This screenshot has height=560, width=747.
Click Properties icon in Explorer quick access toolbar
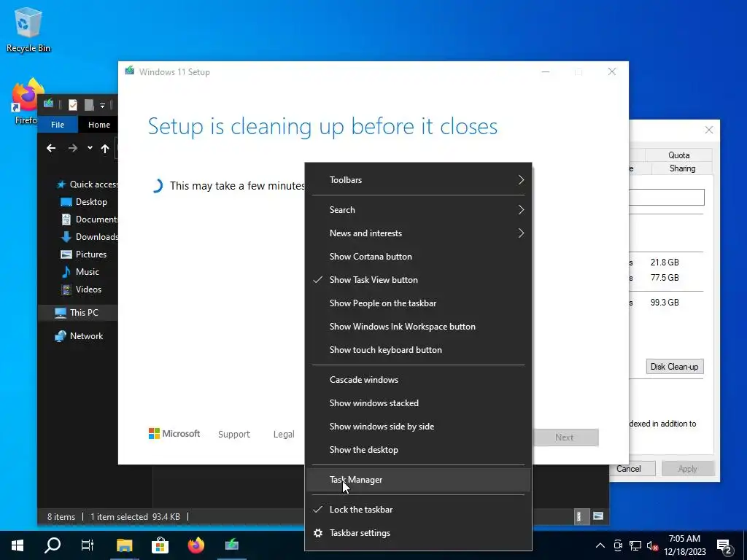(72, 105)
